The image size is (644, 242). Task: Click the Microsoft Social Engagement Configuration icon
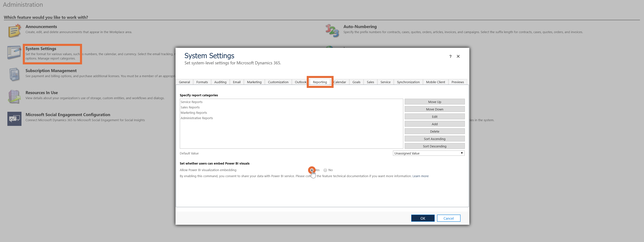14,117
